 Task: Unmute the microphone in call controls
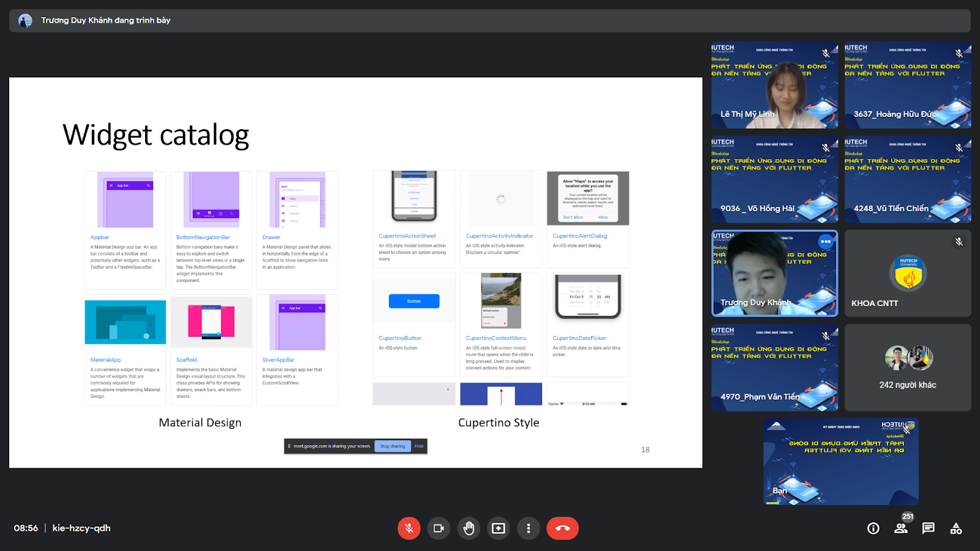[409, 528]
